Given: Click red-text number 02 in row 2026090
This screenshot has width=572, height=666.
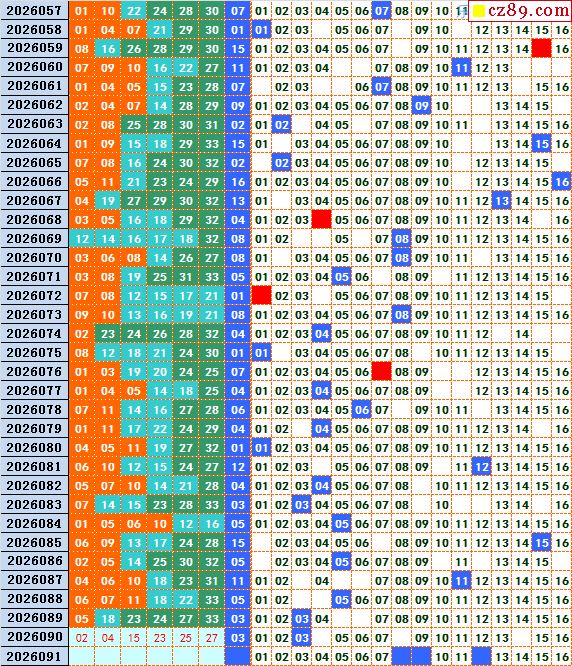Looking at the screenshot, I should click(x=82, y=638).
